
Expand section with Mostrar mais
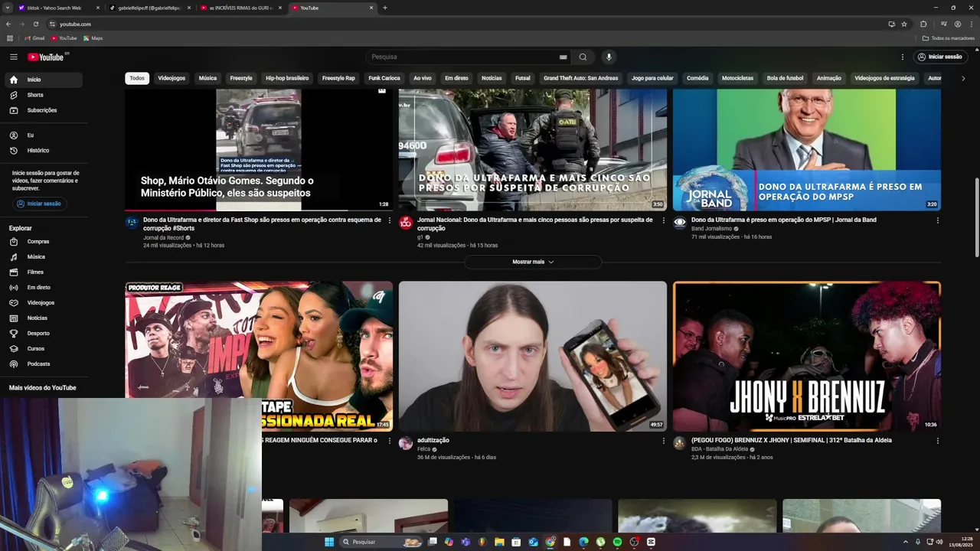pos(533,262)
